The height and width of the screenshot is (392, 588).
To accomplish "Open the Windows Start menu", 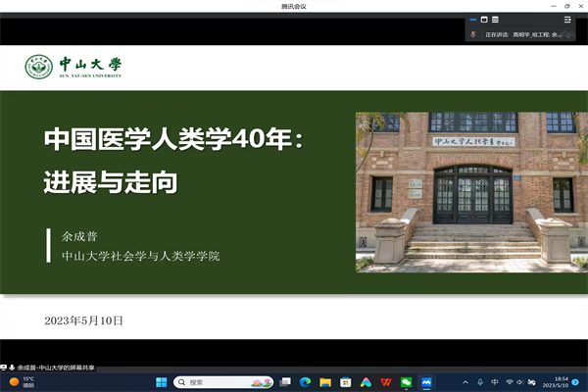I will coord(161,382).
